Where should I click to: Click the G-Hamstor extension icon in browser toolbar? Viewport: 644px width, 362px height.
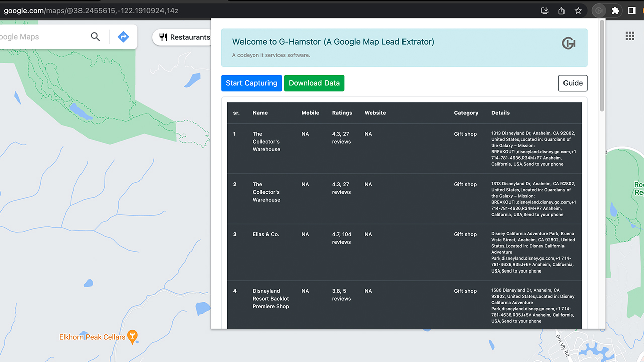coord(599,11)
